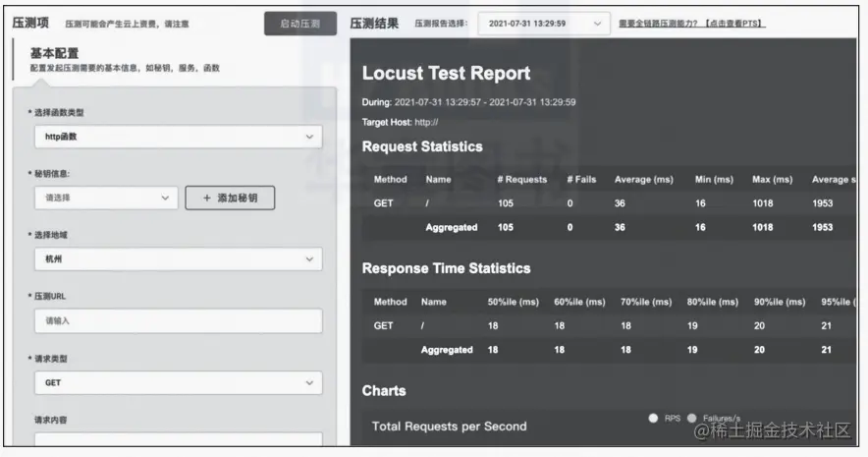The width and height of the screenshot is (868, 457).
Task: Open the 压测报告选择 dropdown showing 2021-07-31 13:29:59
Action: pyautogui.click(x=544, y=24)
